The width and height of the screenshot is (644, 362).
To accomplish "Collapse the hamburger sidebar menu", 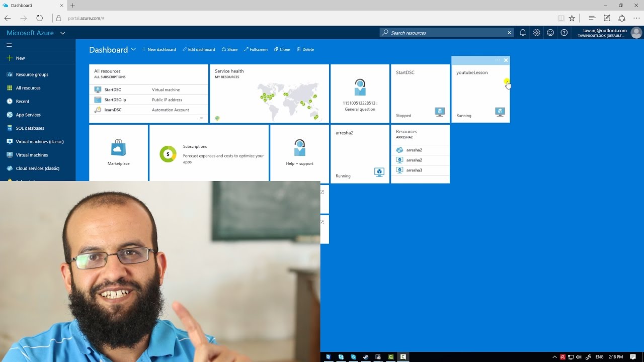I will (x=9, y=45).
